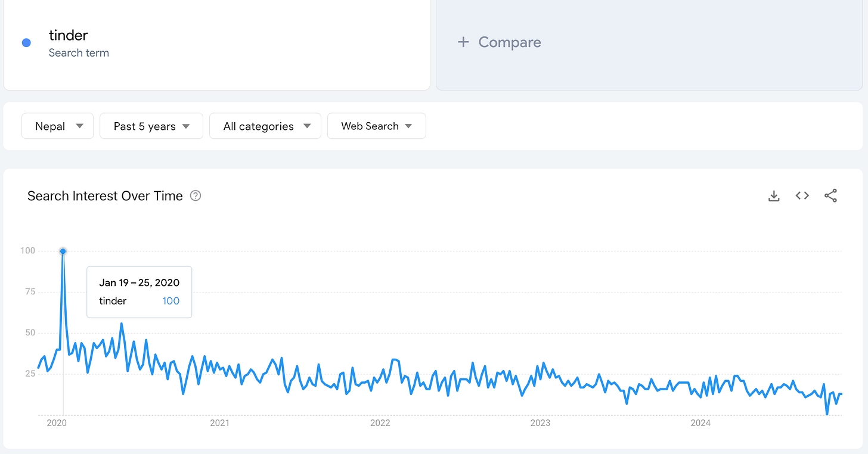Click the 25 value on the y-axis

[29, 374]
